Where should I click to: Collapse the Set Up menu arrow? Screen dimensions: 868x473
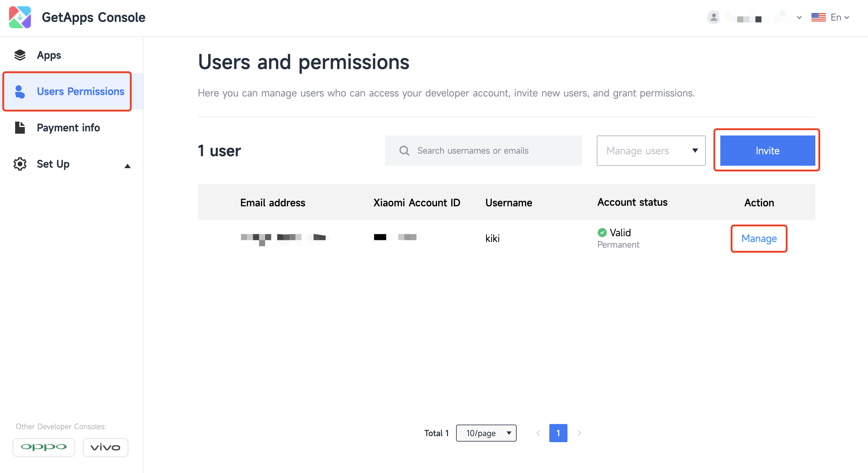[x=127, y=166]
